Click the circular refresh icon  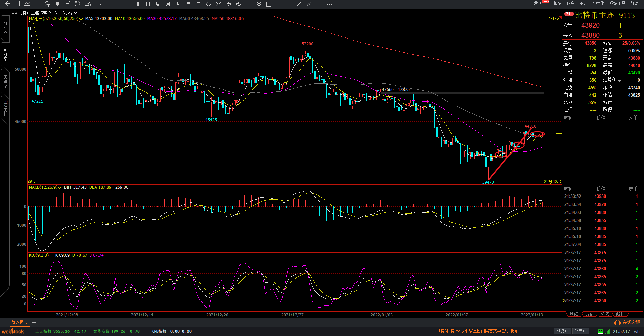(x=77, y=4)
